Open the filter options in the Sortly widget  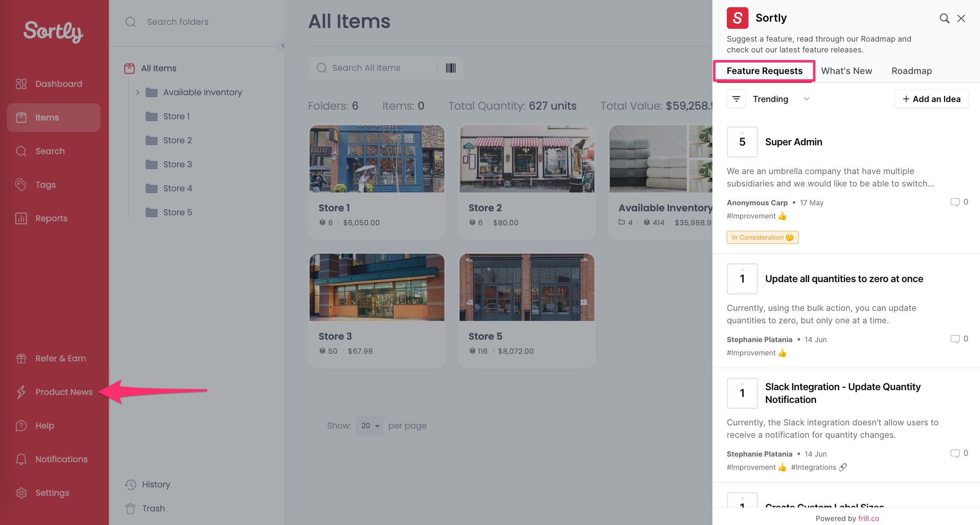pyautogui.click(x=736, y=99)
